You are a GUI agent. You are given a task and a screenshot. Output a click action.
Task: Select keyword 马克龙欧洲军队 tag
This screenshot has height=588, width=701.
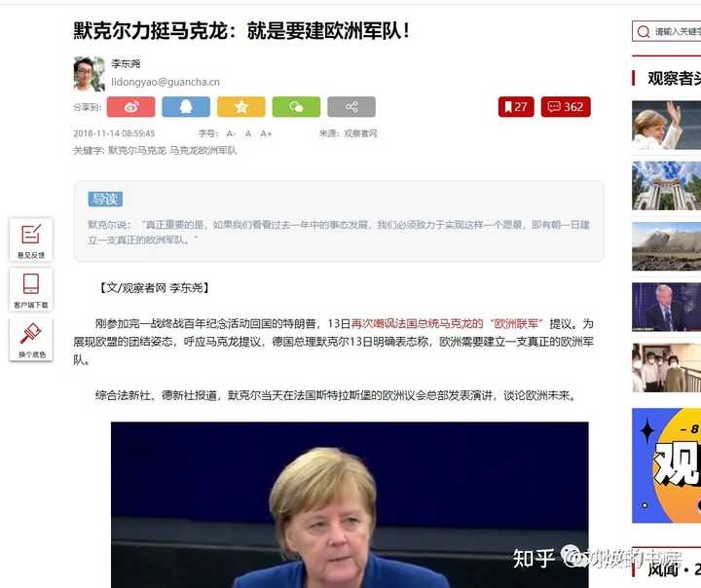tap(203, 151)
